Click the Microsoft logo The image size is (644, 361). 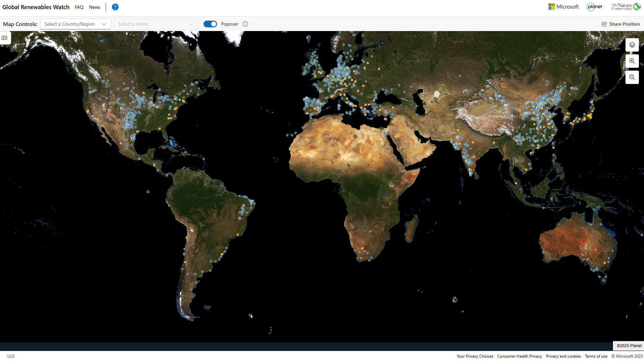point(563,6)
